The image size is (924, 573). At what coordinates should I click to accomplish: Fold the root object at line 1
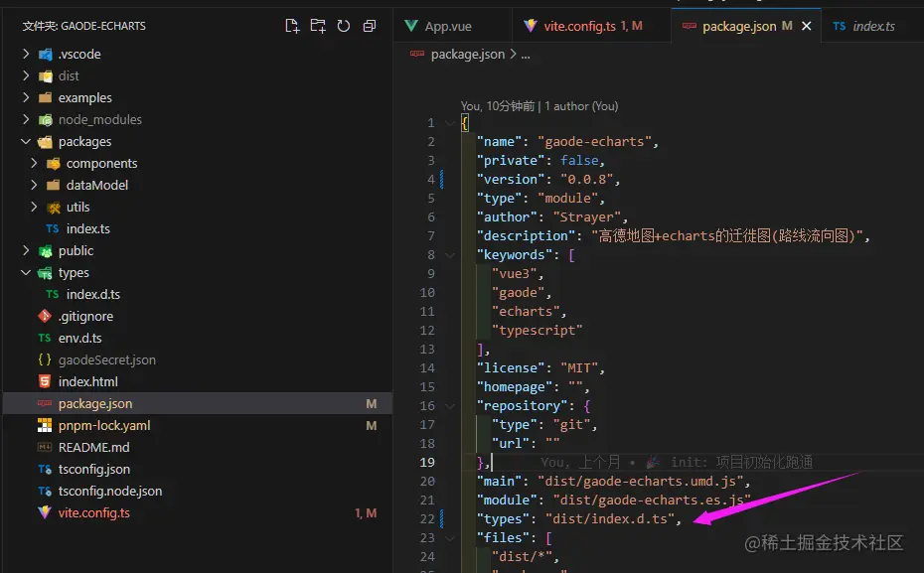[450, 123]
